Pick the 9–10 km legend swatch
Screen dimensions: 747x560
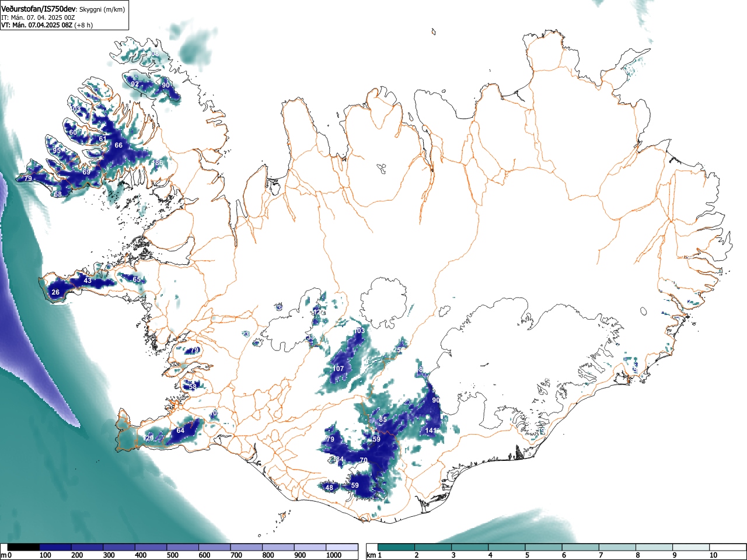(x=690, y=547)
